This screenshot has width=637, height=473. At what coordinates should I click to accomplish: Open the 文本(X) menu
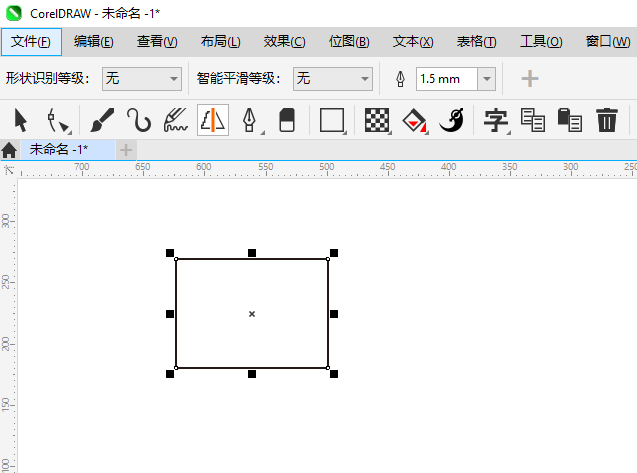pos(413,42)
